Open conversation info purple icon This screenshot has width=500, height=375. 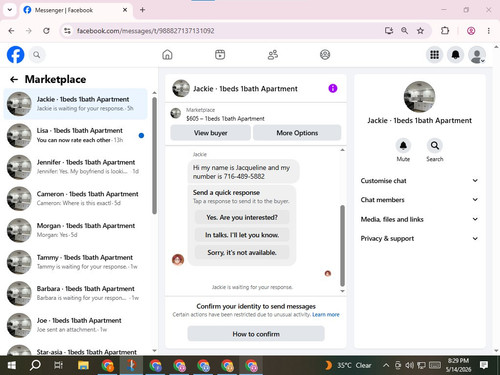click(333, 88)
